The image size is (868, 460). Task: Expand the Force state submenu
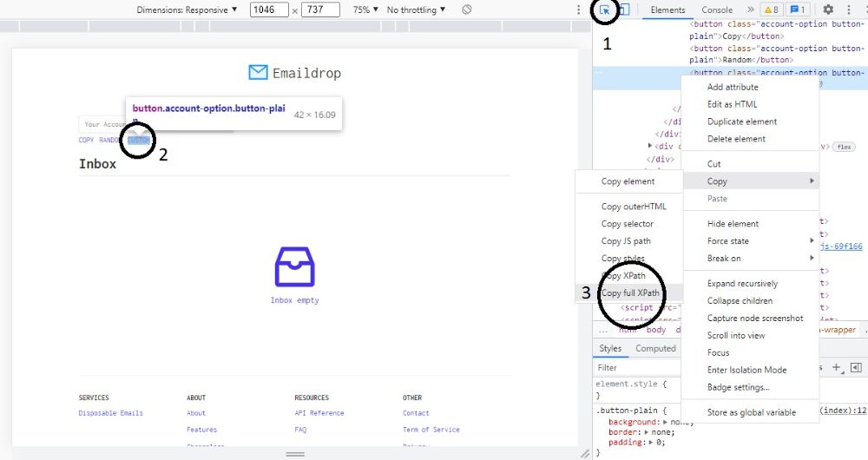coord(750,240)
